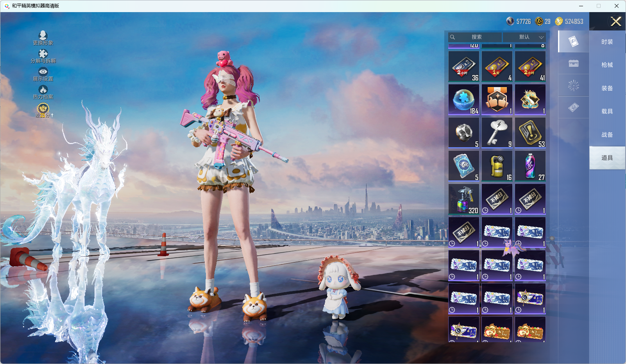Select the gold x2 2小时 card with 41
This screenshot has height=364, width=626.
click(x=530, y=66)
